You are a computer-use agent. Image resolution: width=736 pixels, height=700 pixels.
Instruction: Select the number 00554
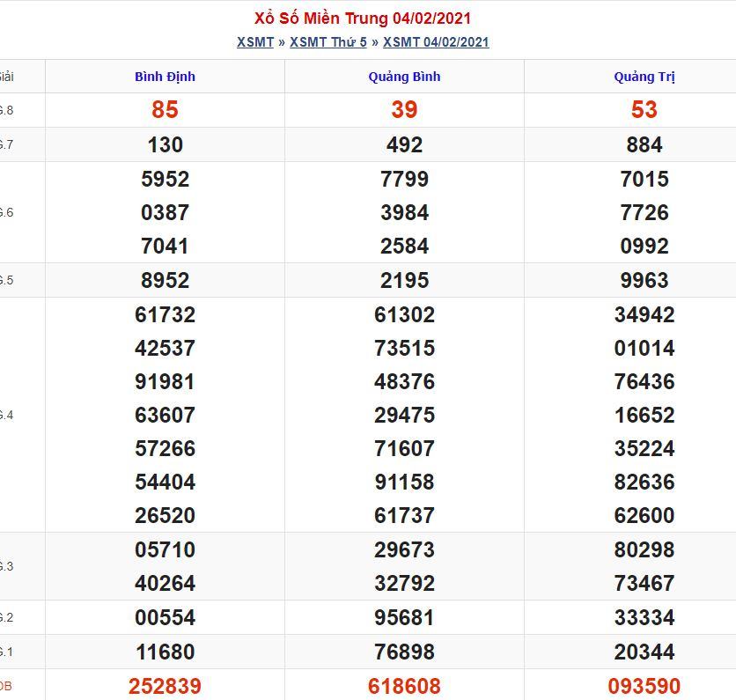(x=165, y=617)
